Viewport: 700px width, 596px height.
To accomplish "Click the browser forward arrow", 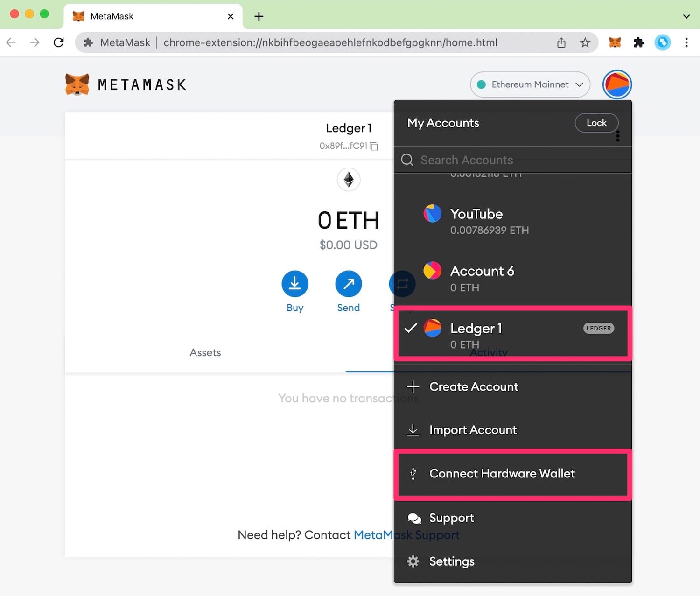I will (35, 42).
